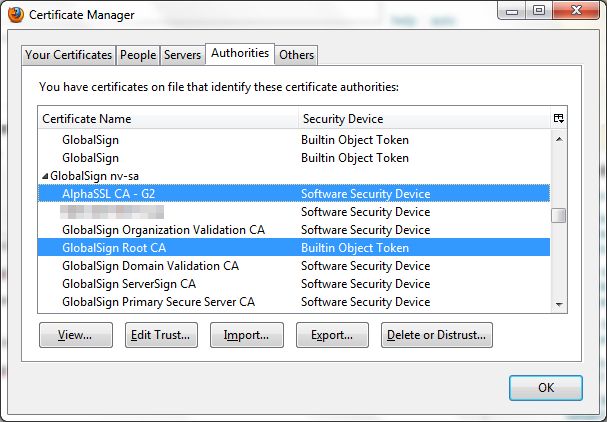
Task: Select the AlphaSSL CA - G2 certificate
Action: [294, 194]
